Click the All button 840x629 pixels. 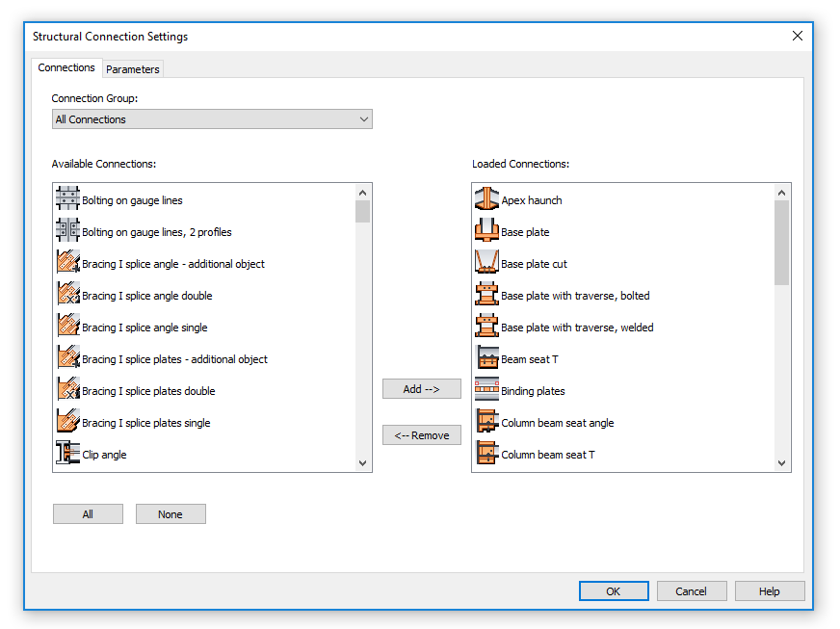coord(88,514)
